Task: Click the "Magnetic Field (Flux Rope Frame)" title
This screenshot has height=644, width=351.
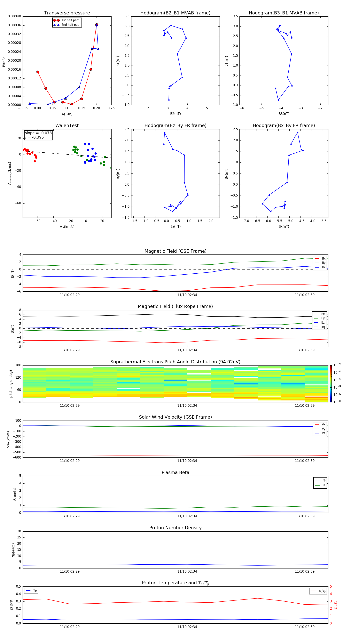Action: (175, 307)
